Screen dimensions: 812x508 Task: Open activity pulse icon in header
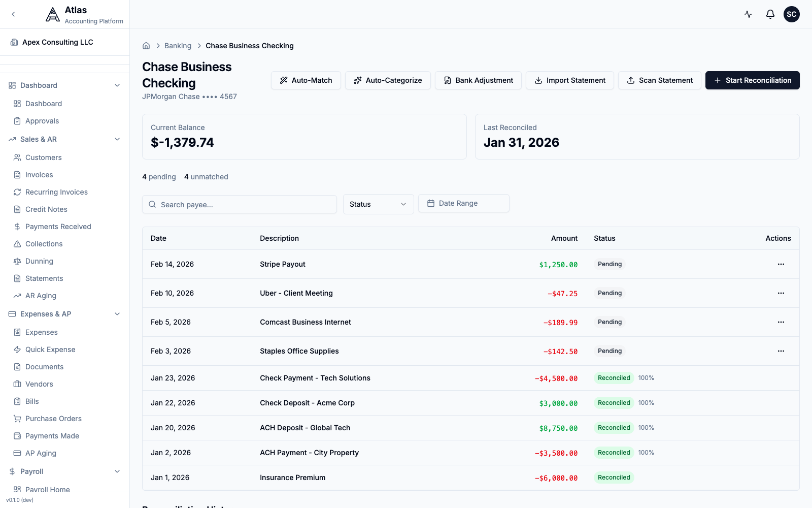[x=748, y=14]
